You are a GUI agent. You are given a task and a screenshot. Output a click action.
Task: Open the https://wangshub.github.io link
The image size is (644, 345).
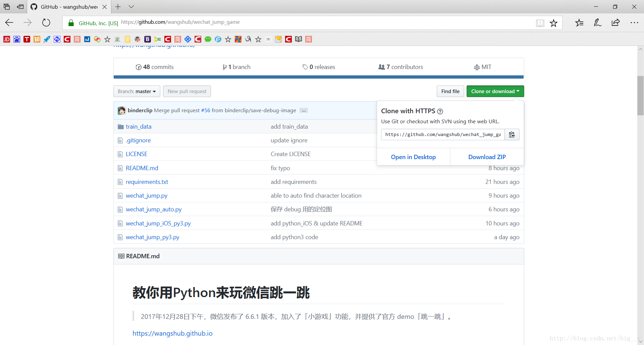pyautogui.click(x=172, y=333)
